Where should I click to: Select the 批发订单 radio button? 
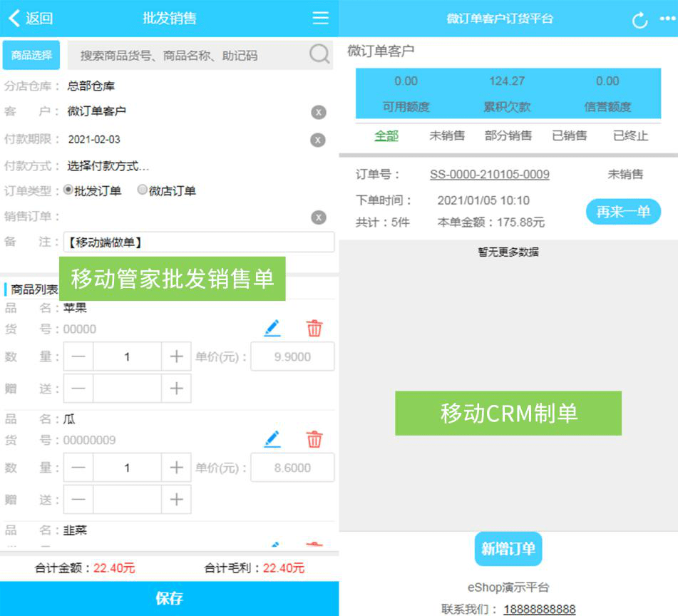pyautogui.click(x=68, y=190)
